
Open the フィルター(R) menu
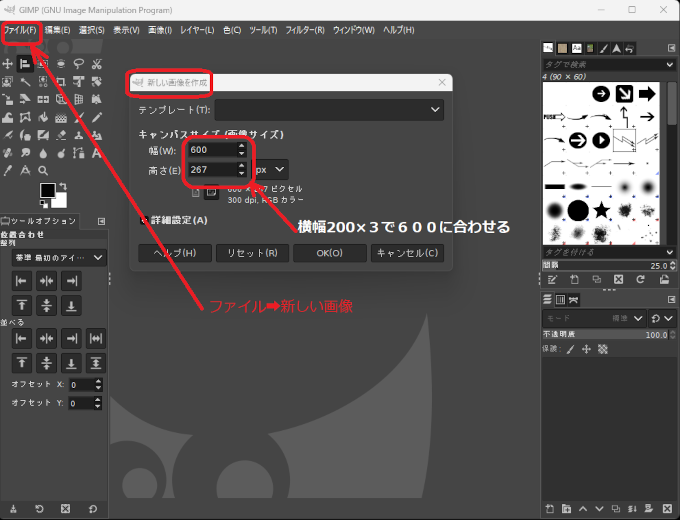pos(305,30)
